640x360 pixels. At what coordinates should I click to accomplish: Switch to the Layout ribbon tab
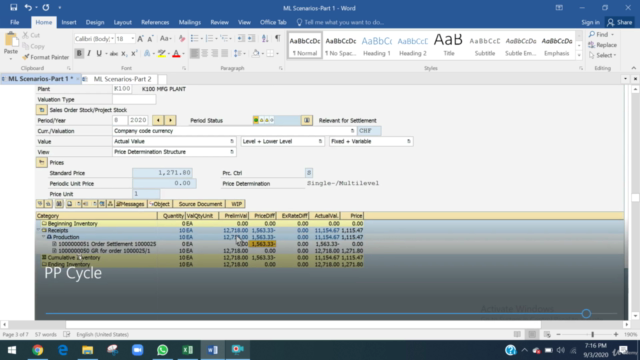pos(122,22)
